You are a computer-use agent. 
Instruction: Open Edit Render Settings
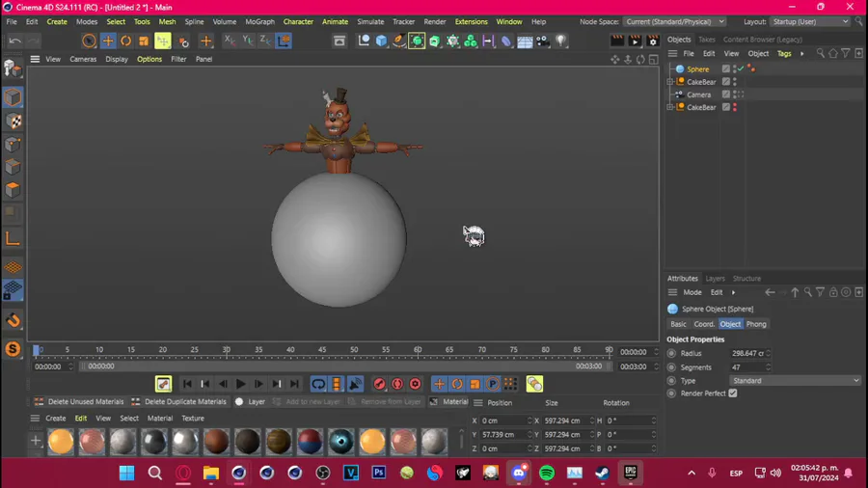click(653, 41)
